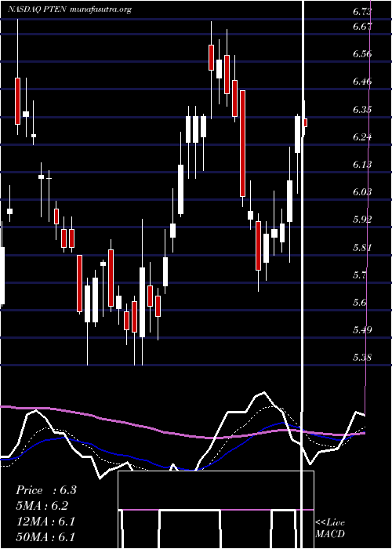392x549 pixels.
Task: Click the 6.56 price axis label
Action: pyautogui.click(x=362, y=54)
